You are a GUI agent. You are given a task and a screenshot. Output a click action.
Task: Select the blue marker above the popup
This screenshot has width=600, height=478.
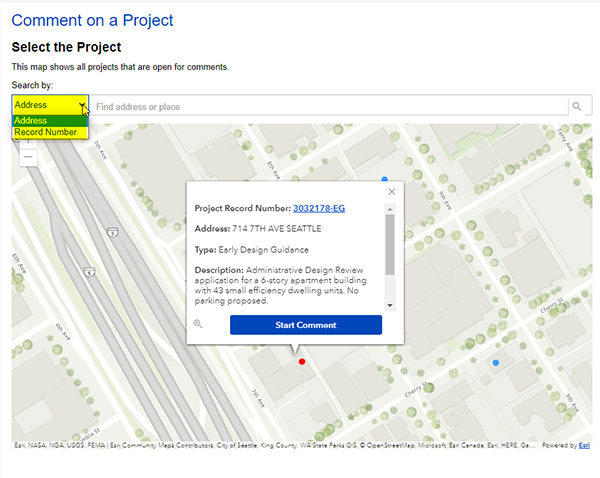coord(385,179)
